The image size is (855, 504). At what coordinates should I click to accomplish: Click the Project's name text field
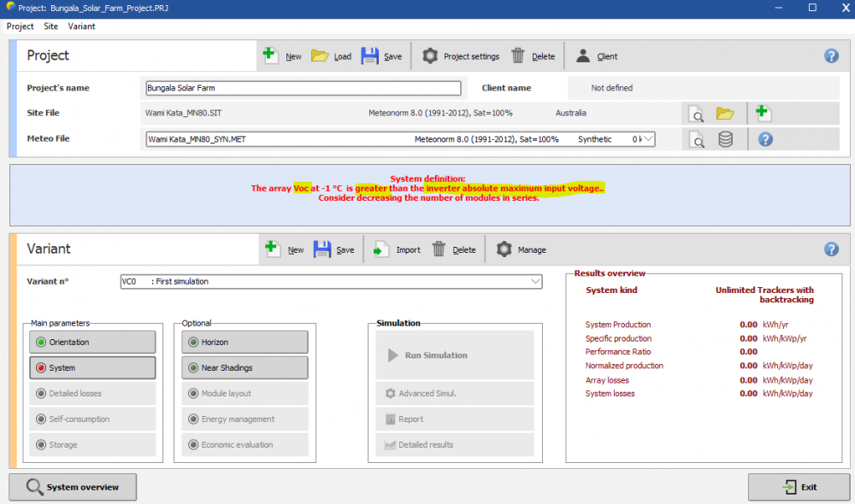pos(304,88)
